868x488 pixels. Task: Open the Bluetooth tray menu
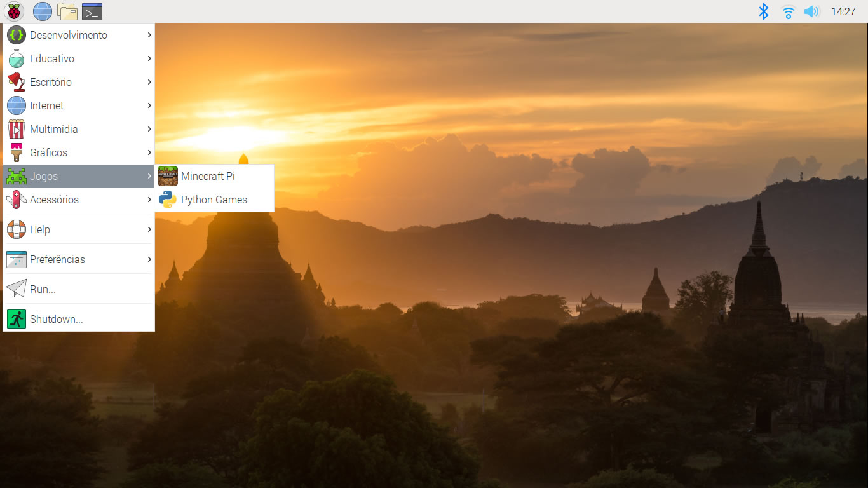tap(764, 11)
